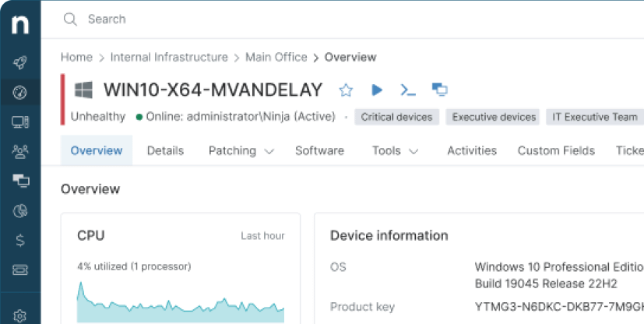Click the Device information heading

pos(389,235)
